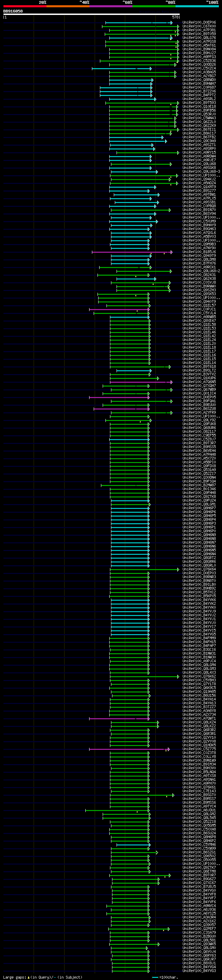Click the cyan ~100% identity legend segment
Screen dimensions: 222x980
click(197, 6)
